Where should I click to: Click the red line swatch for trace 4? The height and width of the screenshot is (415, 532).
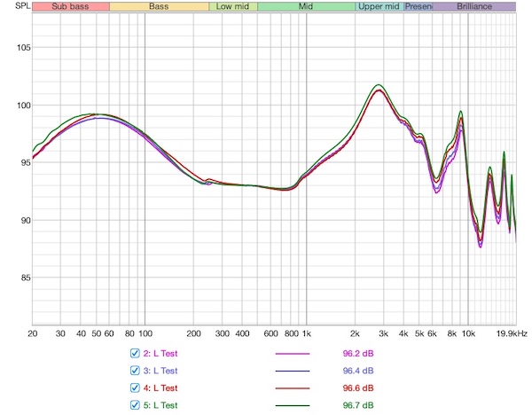293,388
